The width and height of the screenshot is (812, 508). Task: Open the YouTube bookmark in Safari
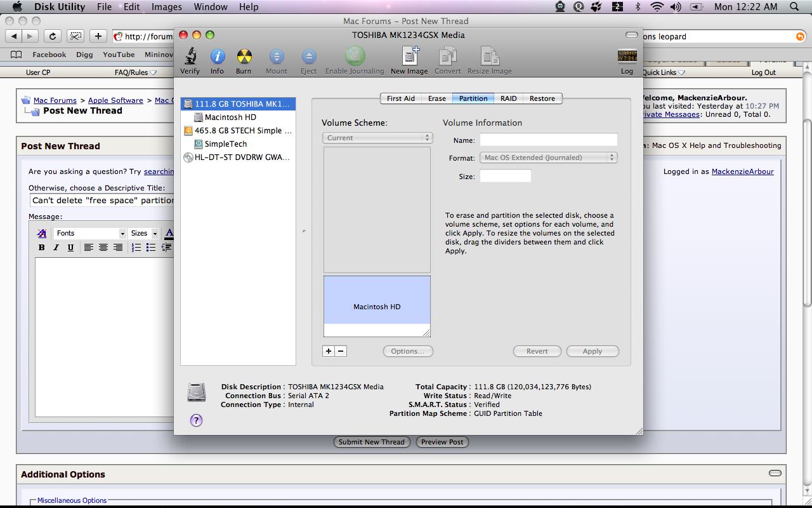[119, 55]
